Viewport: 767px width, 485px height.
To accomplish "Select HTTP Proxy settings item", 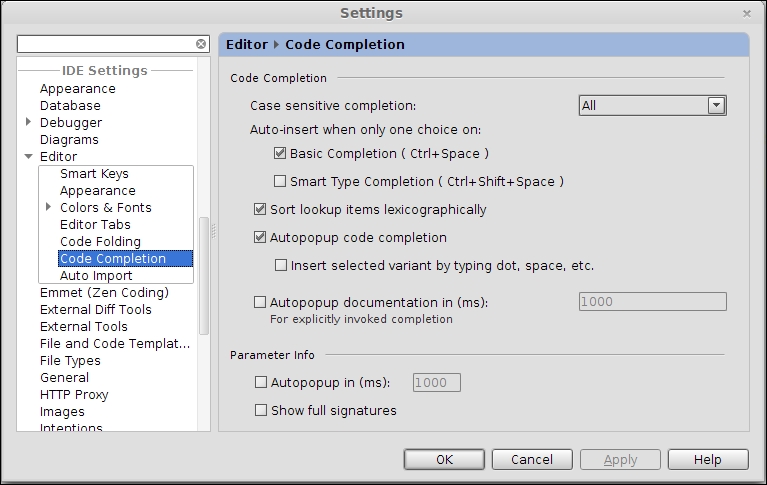I will pos(74,395).
